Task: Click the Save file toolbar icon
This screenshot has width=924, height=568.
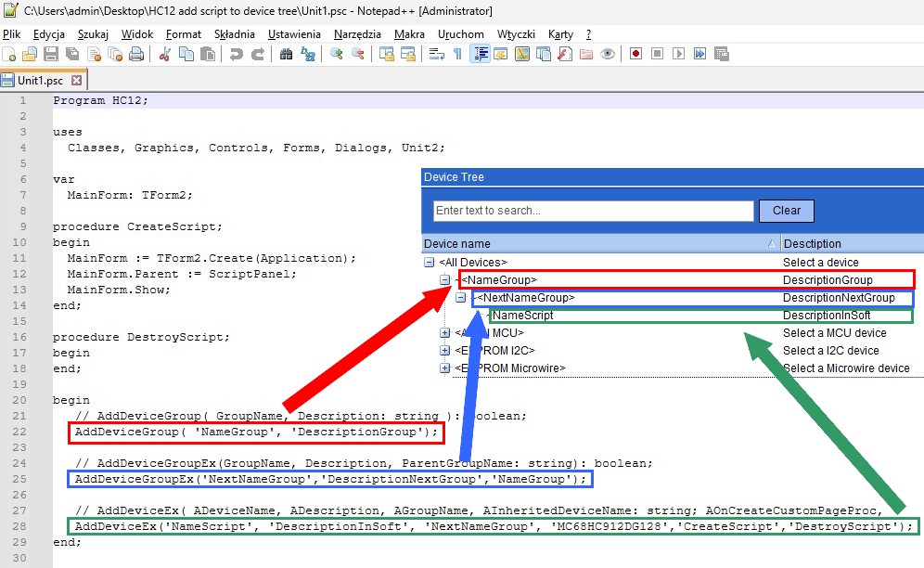Action: [51, 55]
